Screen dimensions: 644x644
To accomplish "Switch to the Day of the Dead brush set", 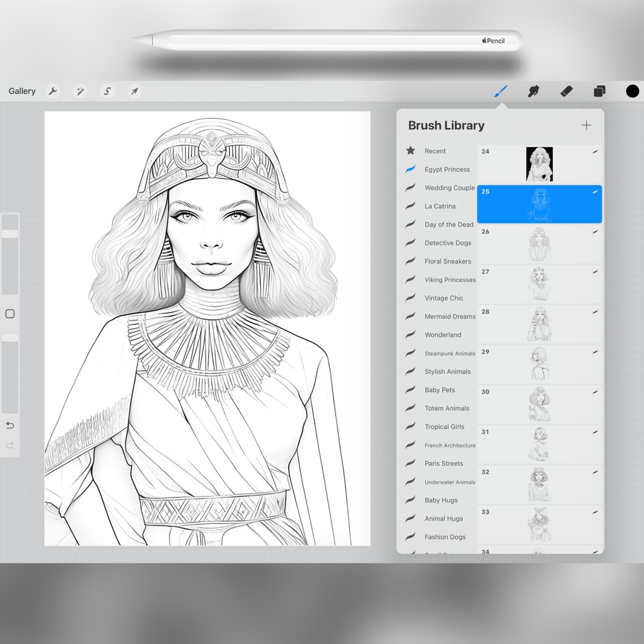I will [x=449, y=224].
